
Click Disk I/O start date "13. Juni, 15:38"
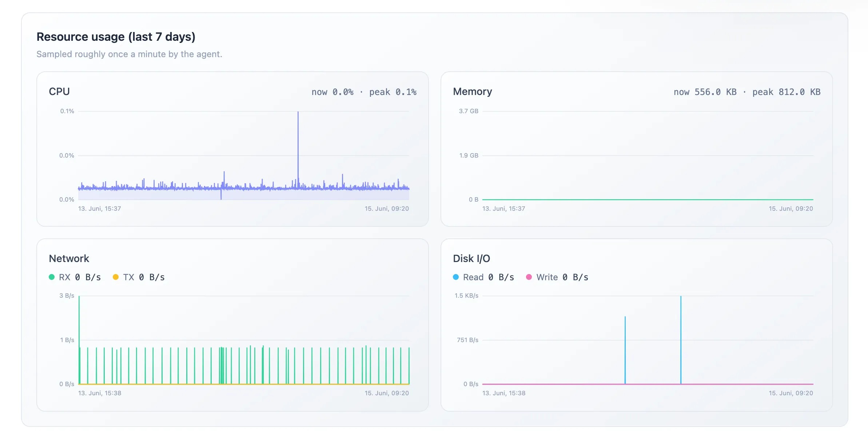(x=504, y=393)
